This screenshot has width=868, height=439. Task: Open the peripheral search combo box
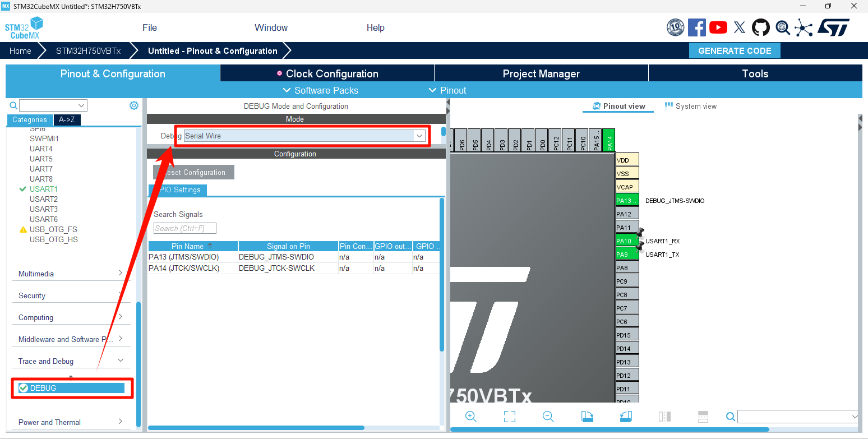53,105
